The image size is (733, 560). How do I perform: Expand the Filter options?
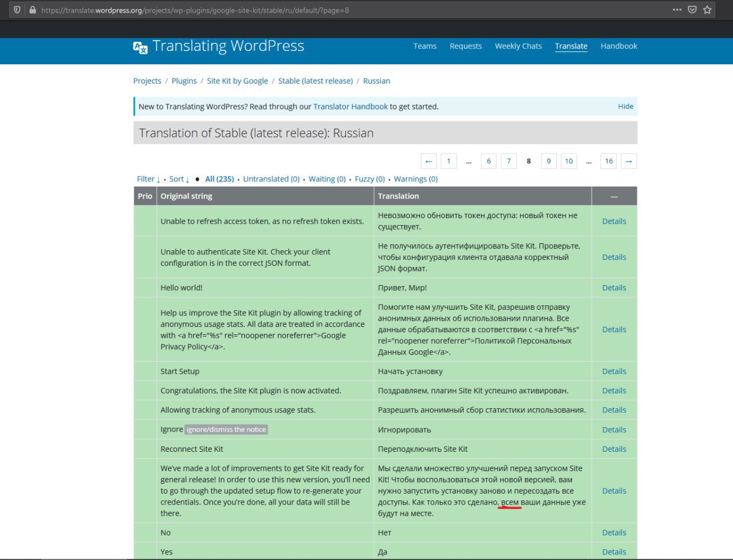[148, 179]
